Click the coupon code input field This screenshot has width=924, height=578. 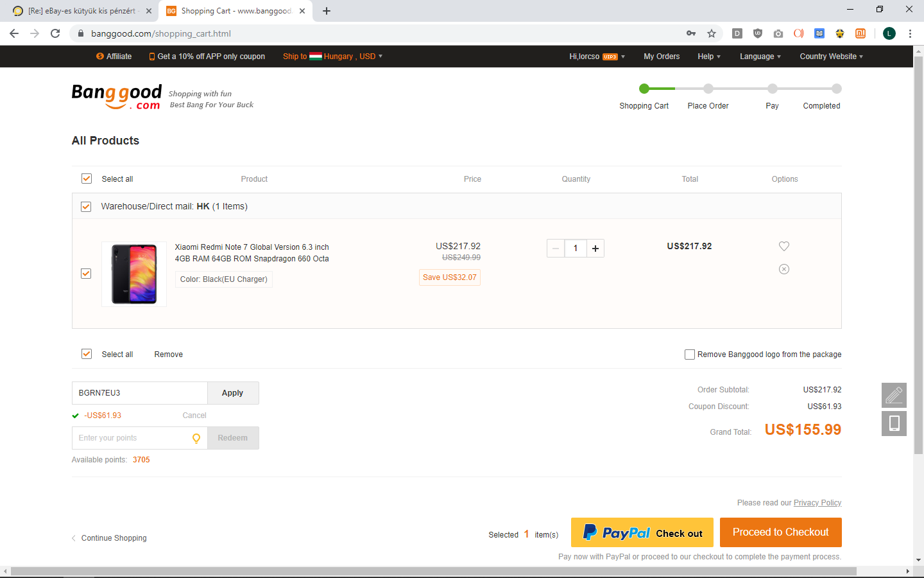140,393
